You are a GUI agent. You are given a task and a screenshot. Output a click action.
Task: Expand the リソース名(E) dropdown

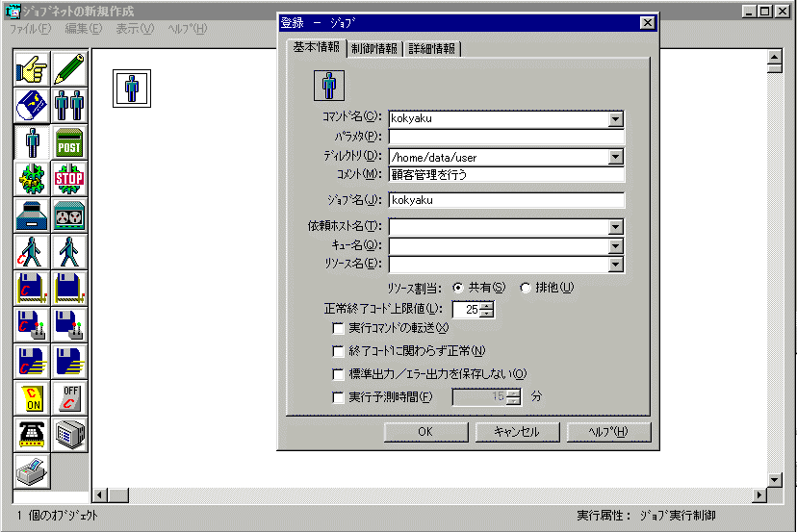615,265
